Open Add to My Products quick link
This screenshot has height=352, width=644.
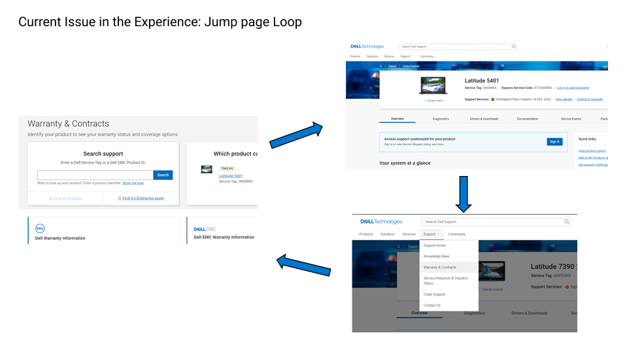pos(593,158)
